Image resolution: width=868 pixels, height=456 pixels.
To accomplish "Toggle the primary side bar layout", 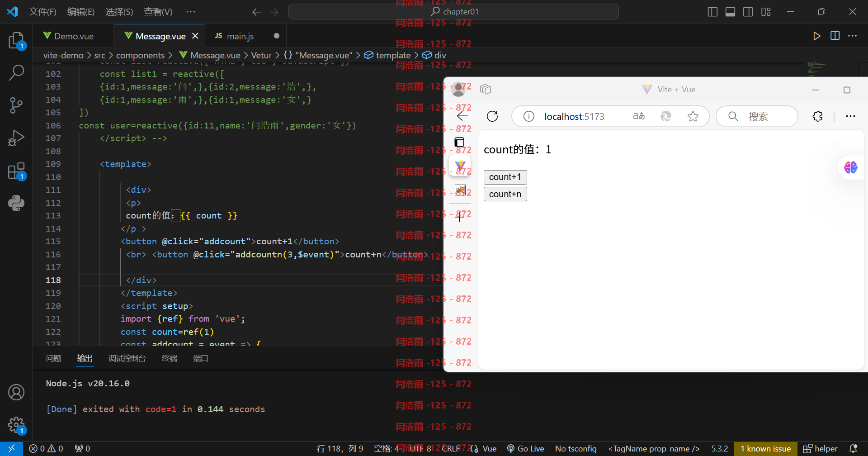I will point(712,12).
